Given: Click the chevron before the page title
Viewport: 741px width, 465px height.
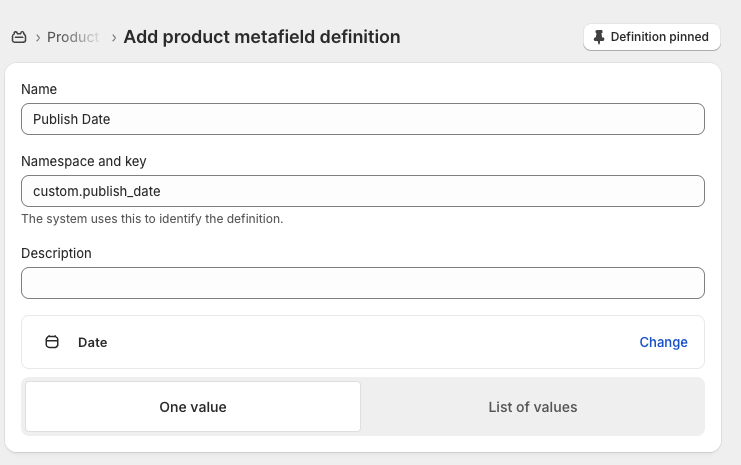Looking at the screenshot, I should (114, 37).
